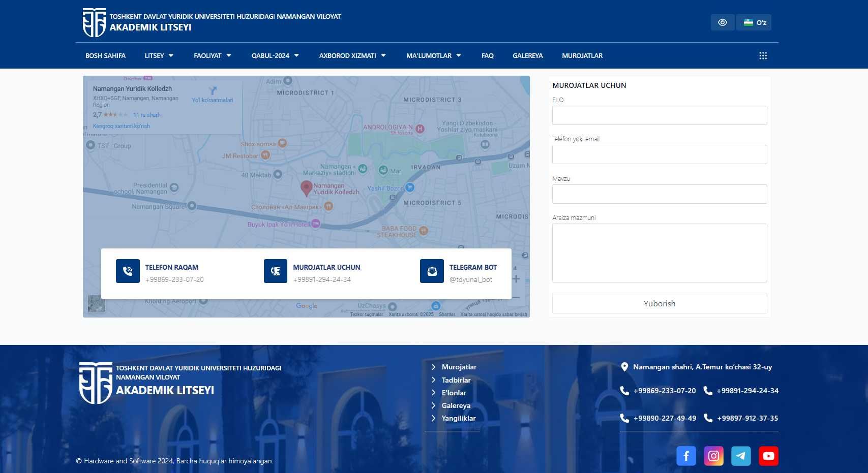Switch map to satellite thumbnail view
868x473 pixels.
coord(97,303)
